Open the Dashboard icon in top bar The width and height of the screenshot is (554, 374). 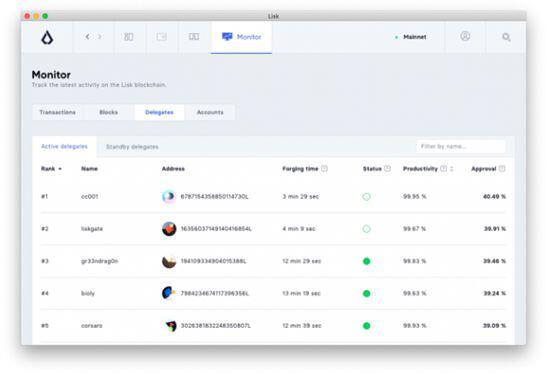(129, 37)
